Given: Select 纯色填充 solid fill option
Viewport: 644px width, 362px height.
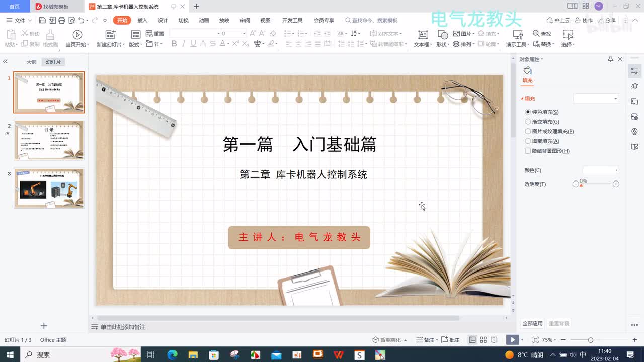Looking at the screenshot, I should point(542,112).
